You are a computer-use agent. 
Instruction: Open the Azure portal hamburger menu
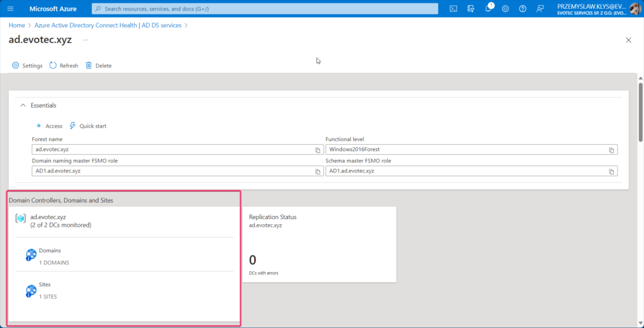click(x=11, y=9)
